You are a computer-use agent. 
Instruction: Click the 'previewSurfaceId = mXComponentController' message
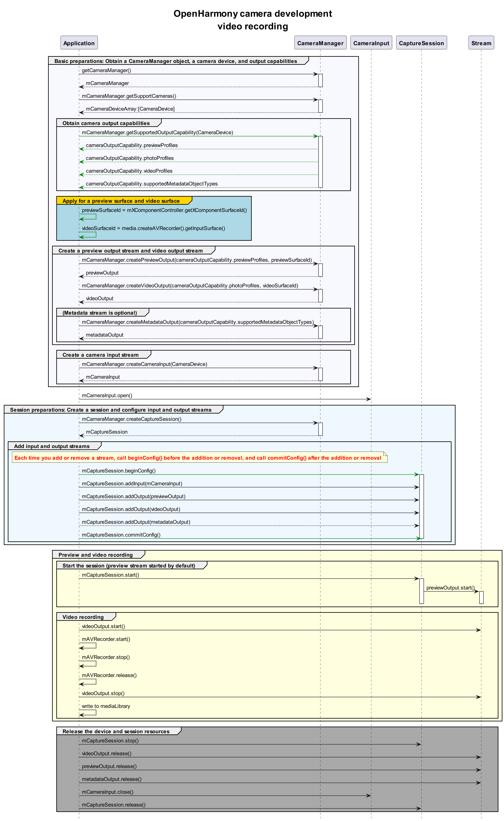click(x=164, y=210)
